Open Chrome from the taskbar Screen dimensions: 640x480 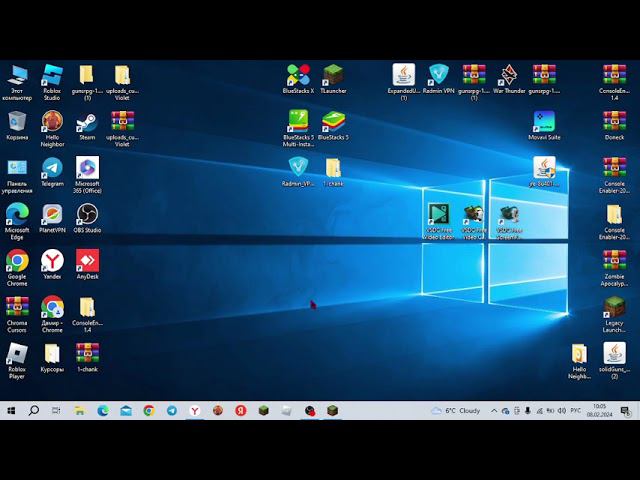coord(149,411)
